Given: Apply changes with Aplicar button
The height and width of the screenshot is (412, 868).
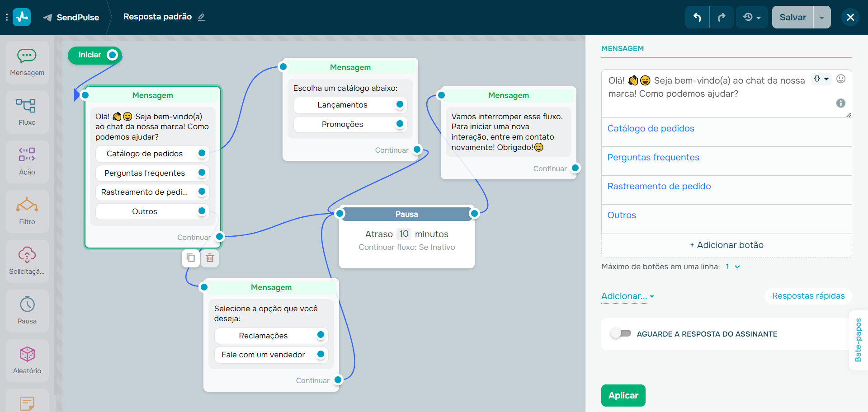Looking at the screenshot, I should pyautogui.click(x=623, y=395).
